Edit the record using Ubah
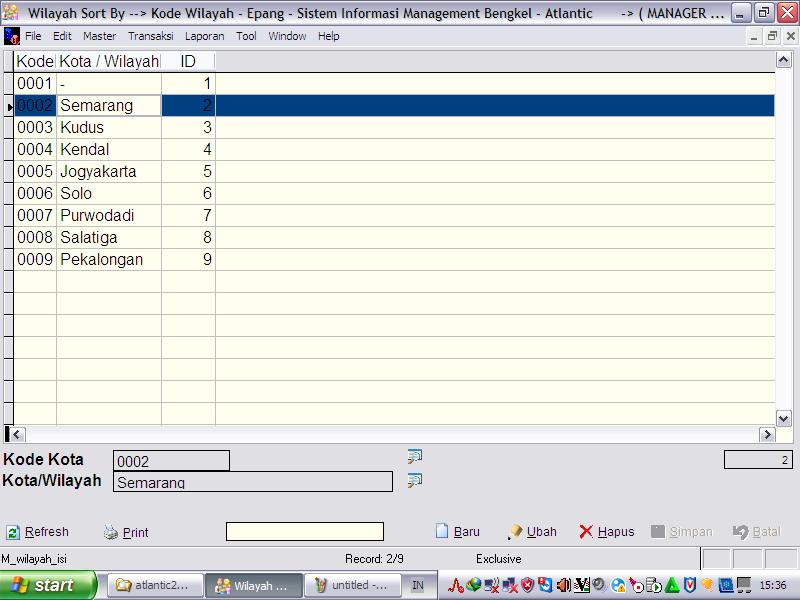 pyautogui.click(x=532, y=532)
